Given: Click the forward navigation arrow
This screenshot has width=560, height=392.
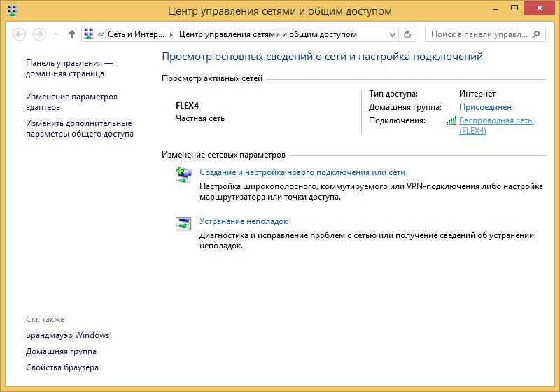Looking at the screenshot, I should pos(40,34).
